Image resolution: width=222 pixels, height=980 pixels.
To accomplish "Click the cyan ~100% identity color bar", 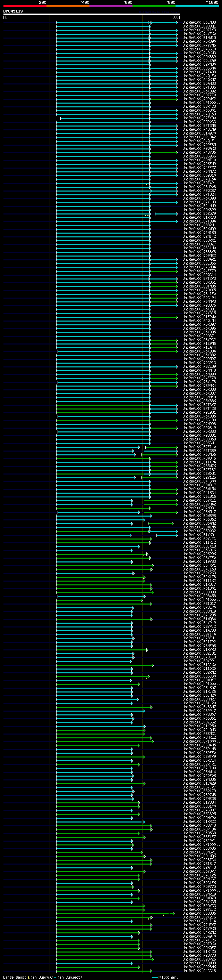I will coord(197,6).
